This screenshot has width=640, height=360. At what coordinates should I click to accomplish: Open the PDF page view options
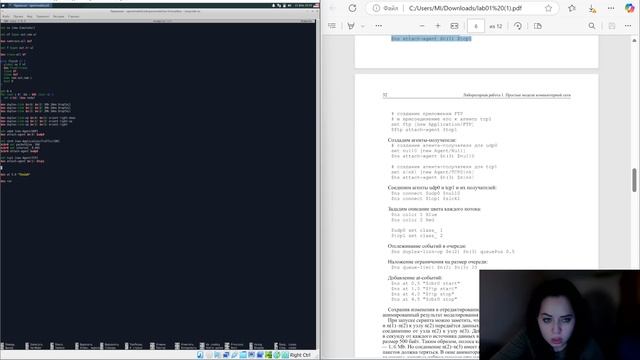(538, 26)
